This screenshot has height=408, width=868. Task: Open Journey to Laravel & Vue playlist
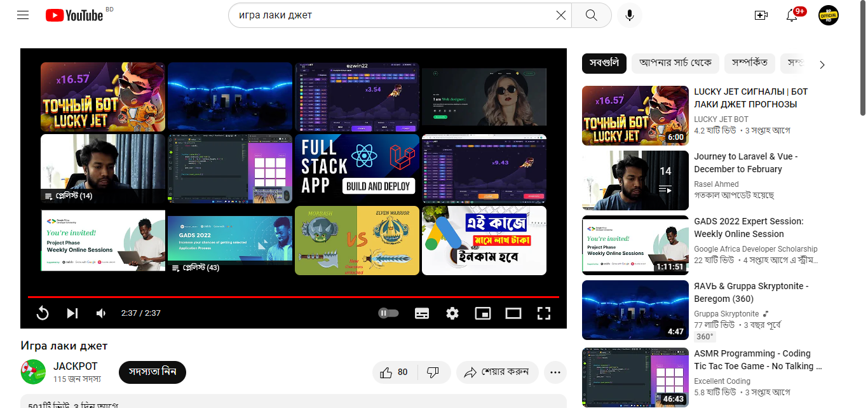click(746, 163)
